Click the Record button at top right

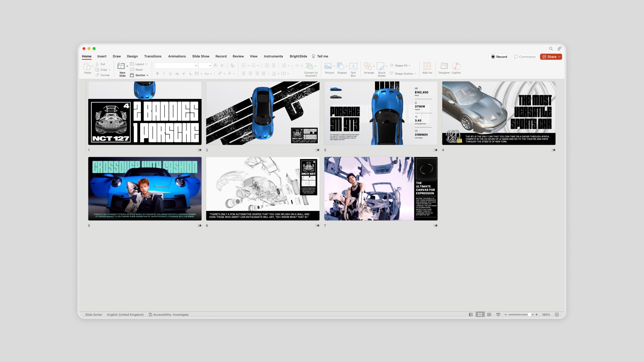pyautogui.click(x=499, y=57)
